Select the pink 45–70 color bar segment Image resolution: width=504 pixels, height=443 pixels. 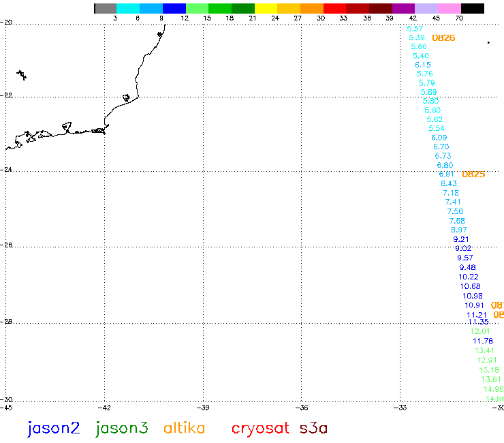tap(450, 8)
